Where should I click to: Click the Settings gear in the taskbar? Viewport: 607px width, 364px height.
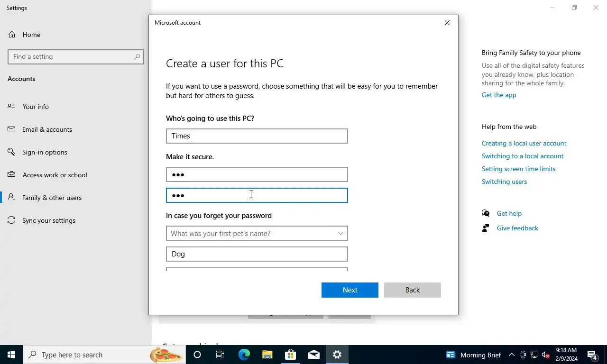click(x=337, y=355)
